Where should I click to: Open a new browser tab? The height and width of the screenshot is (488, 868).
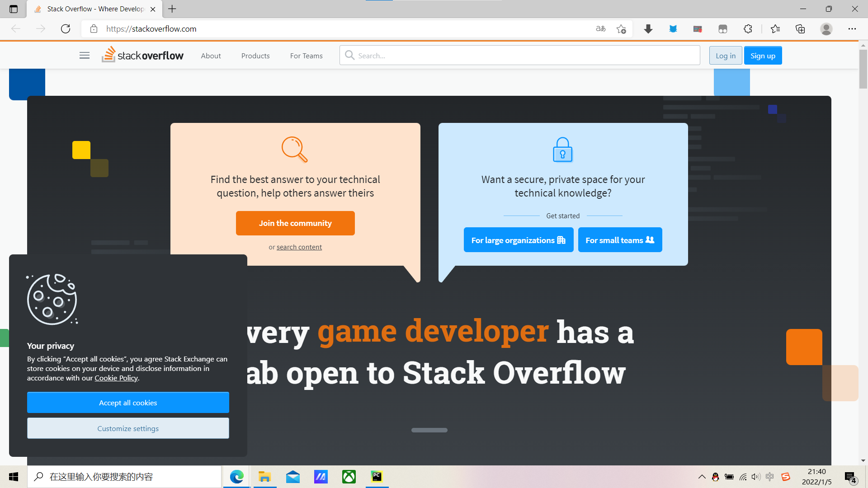(172, 9)
